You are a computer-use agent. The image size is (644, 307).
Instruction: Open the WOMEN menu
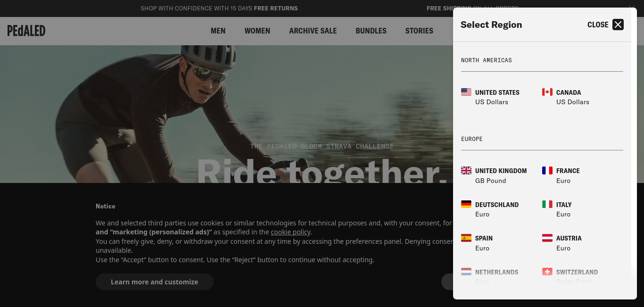257,31
